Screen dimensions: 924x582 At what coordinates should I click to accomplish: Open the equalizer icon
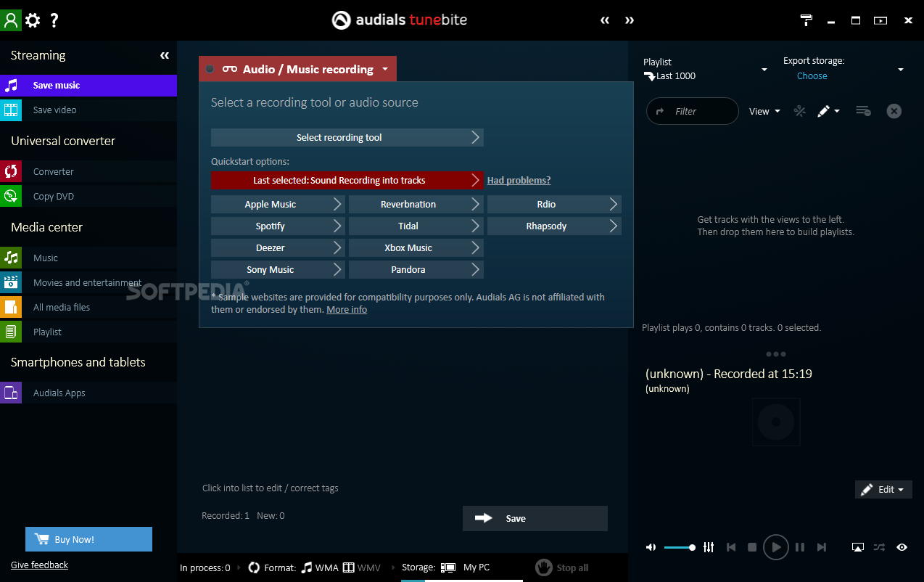(709, 547)
